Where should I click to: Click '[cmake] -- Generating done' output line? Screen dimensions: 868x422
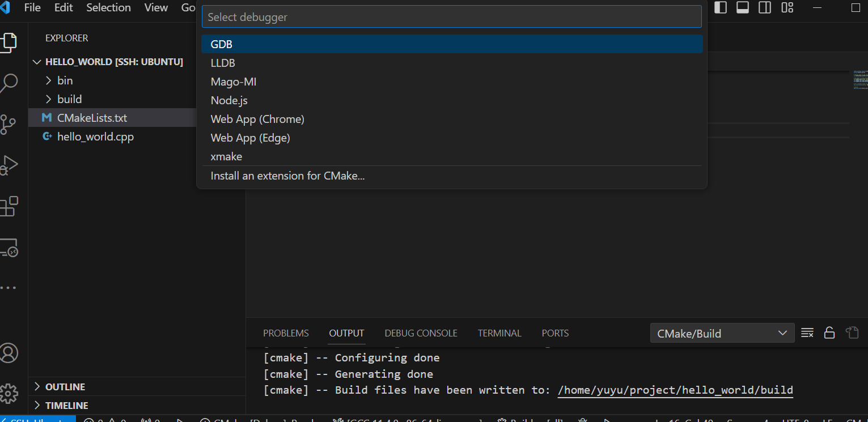[x=348, y=374]
